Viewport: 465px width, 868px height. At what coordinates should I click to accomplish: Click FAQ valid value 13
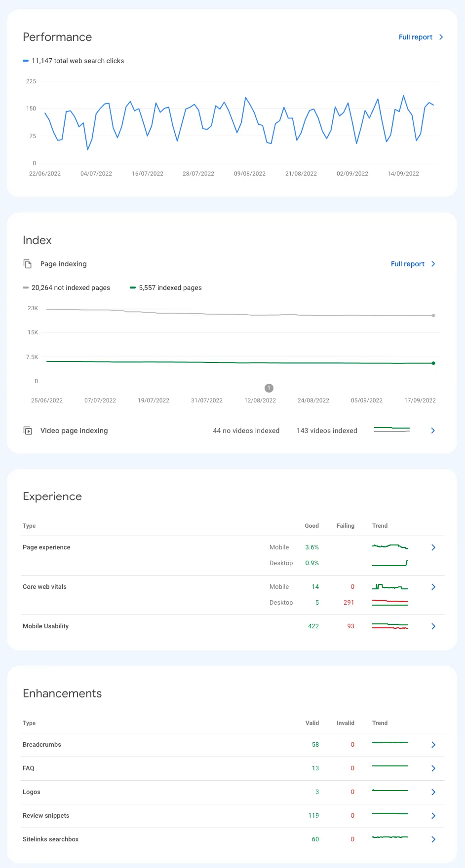(x=315, y=768)
